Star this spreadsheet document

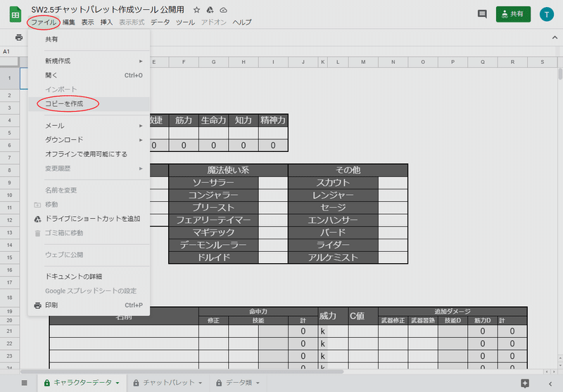[196, 10]
